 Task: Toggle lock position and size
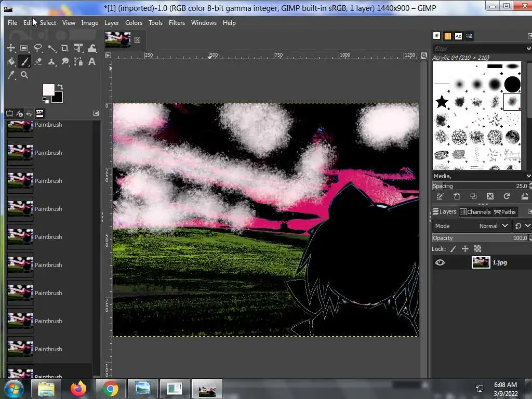pos(465,249)
